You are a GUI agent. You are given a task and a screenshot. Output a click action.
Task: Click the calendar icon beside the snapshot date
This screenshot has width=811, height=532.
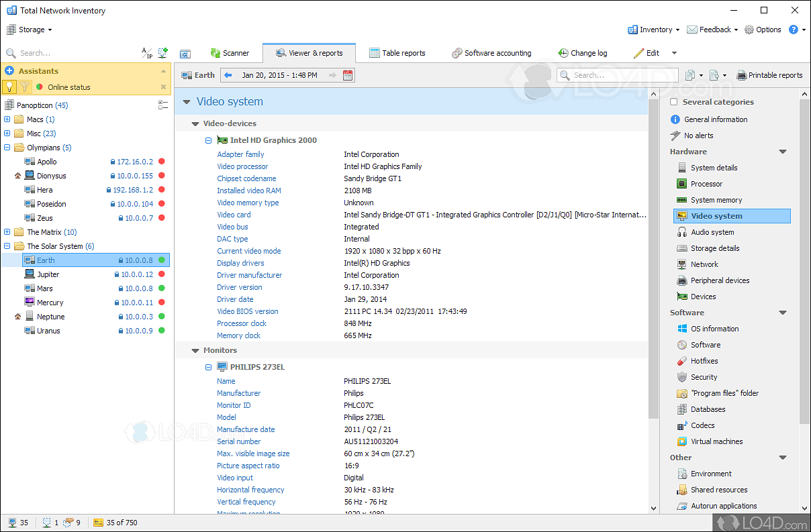coord(348,75)
